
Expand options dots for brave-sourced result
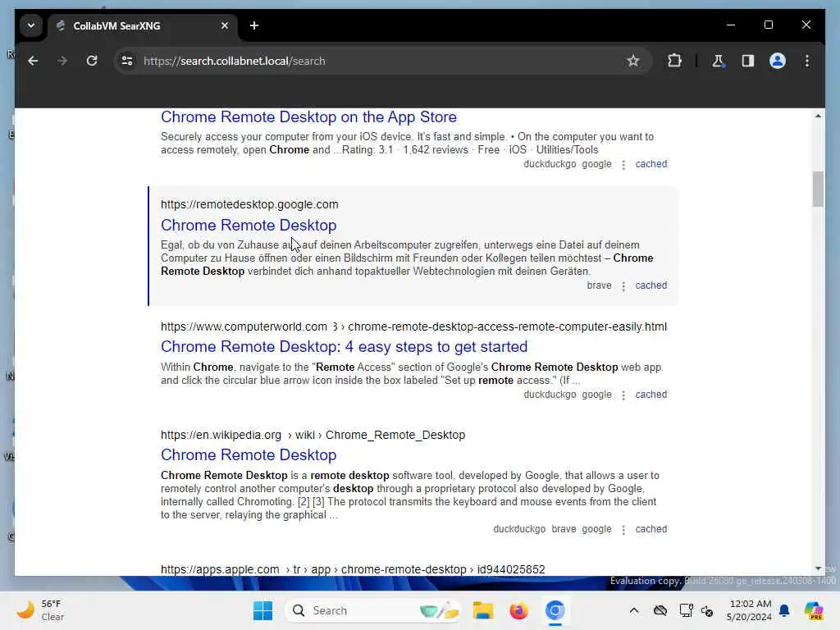point(623,286)
